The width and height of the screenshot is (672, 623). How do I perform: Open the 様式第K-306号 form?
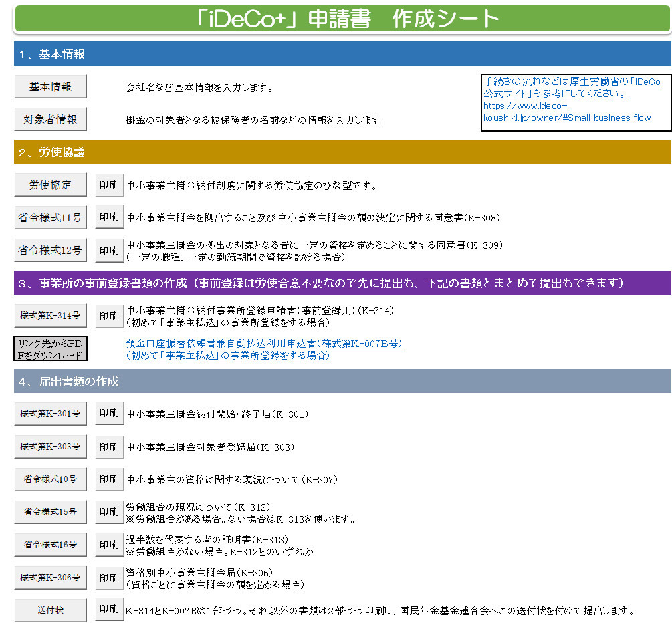pos(51,578)
